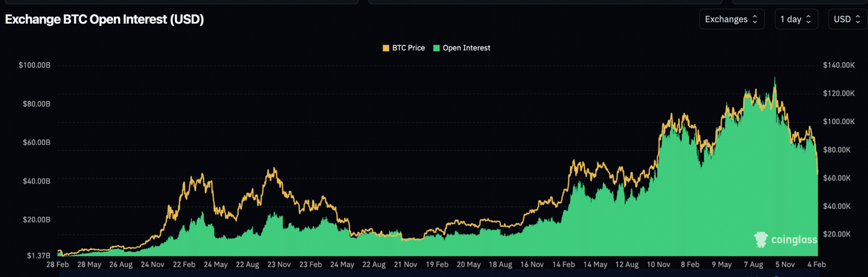Click the coinglass watermark logo icon

pyautogui.click(x=761, y=239)
